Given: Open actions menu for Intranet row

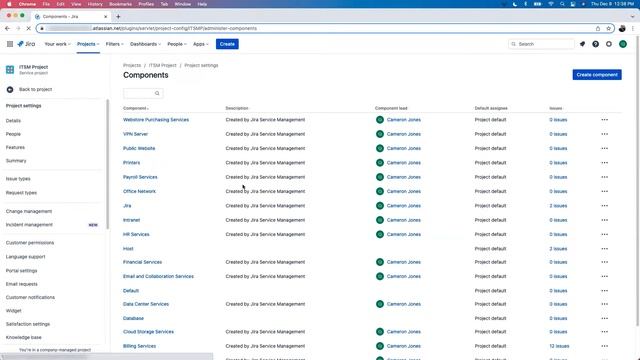Looking at the screenshot, I should (604, 220).
